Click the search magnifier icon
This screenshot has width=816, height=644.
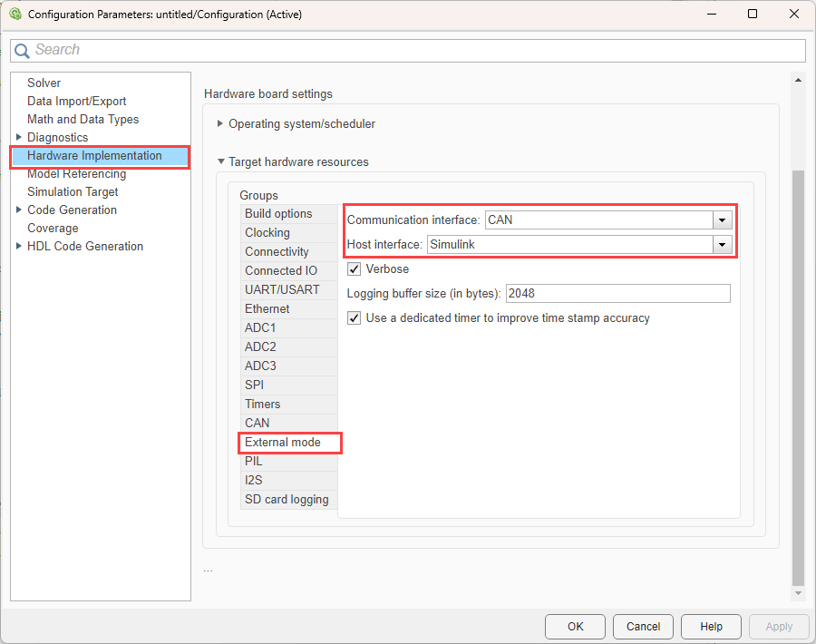(x=22, y=51)
